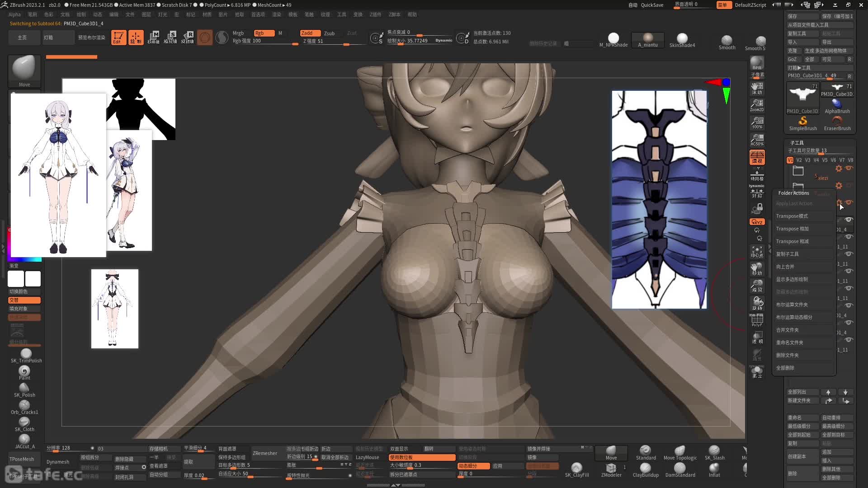Open the Alpha menu
Viewport: 868px width, 488px height.
tap(14, 14)
